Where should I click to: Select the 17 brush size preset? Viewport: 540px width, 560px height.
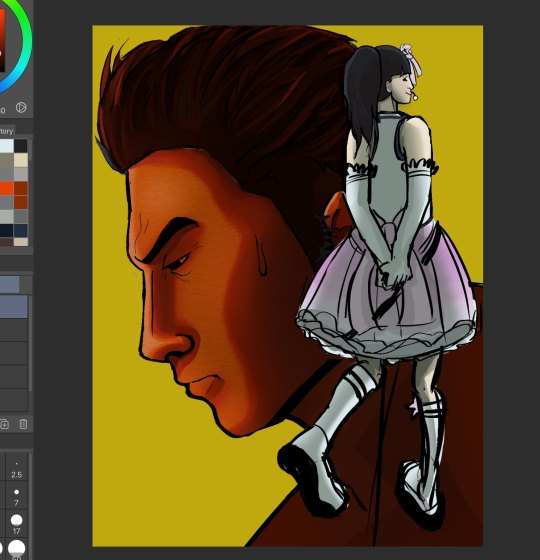tap(16, 524)
